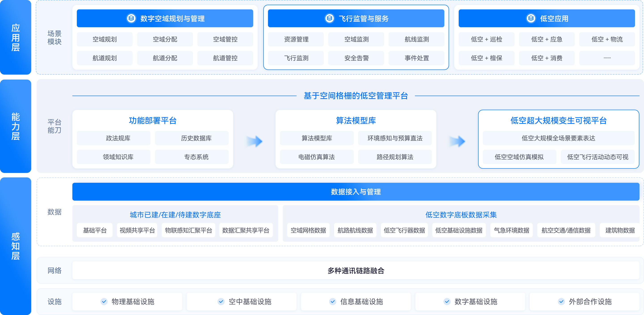Select the 空域规划 module
The image size is (644, 315).
point(104,39)
